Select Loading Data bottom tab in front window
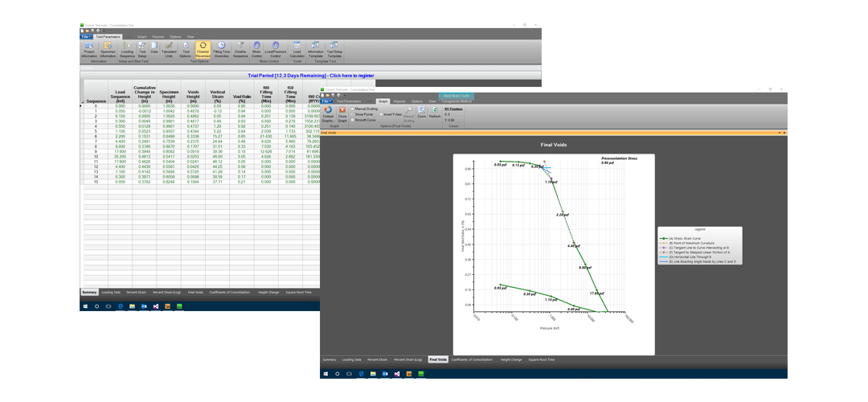This screenshot has height=402, width=868. point(351,360)
